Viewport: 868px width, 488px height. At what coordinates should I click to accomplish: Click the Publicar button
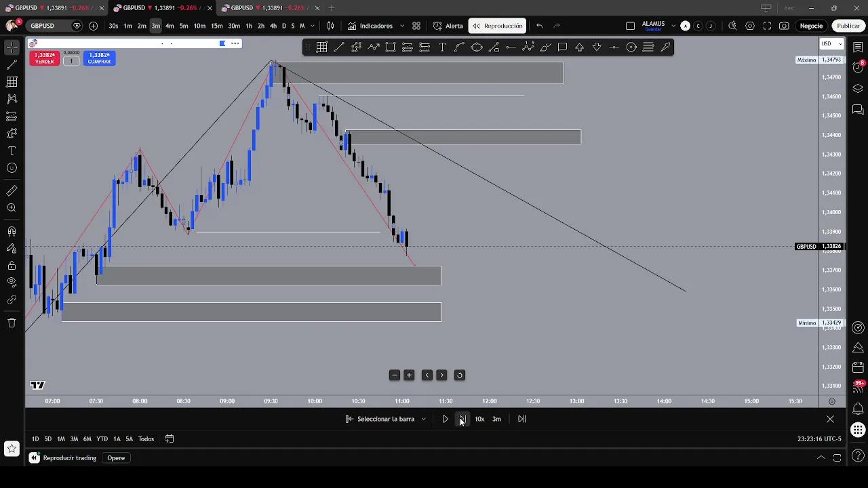(x=848, y=26)
